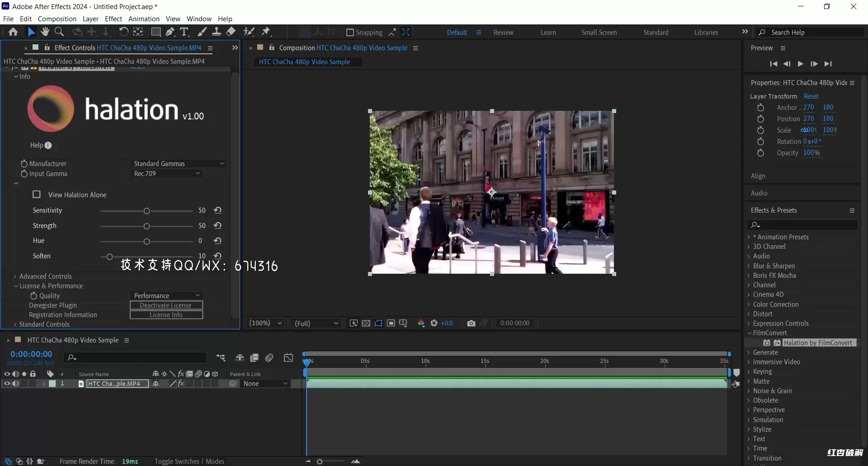Select the Puppet Pin tool
Screen dimensions: 868x466
tap(266, 32)
